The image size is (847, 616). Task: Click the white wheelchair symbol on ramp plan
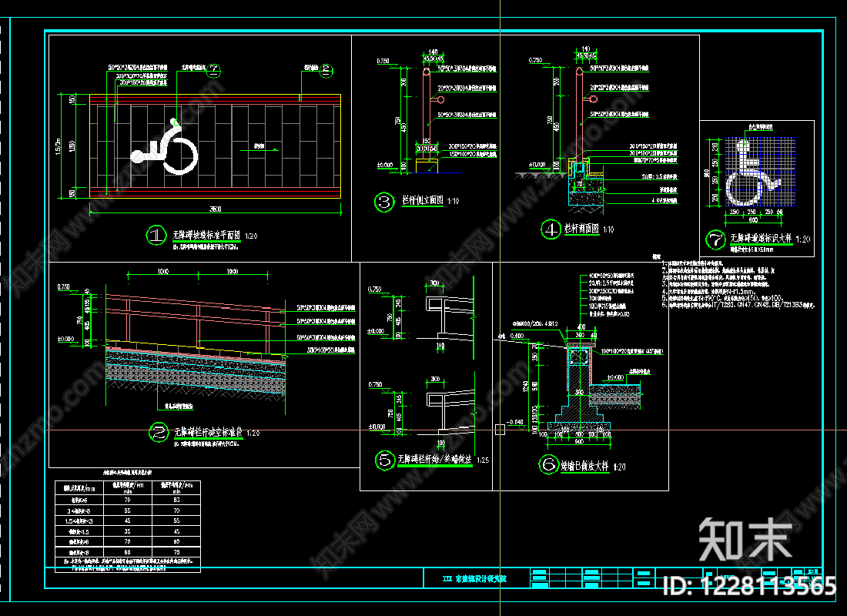tap(164, 146)
